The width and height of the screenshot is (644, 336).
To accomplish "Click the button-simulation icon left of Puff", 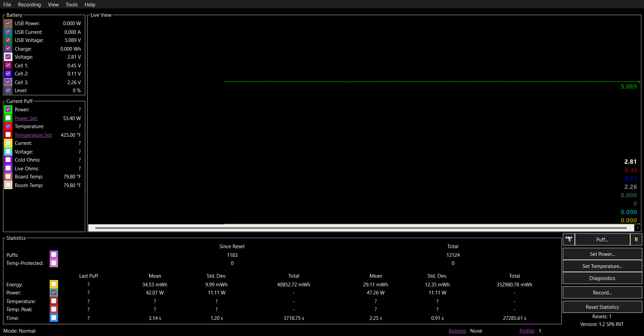I will pos(568,239).
